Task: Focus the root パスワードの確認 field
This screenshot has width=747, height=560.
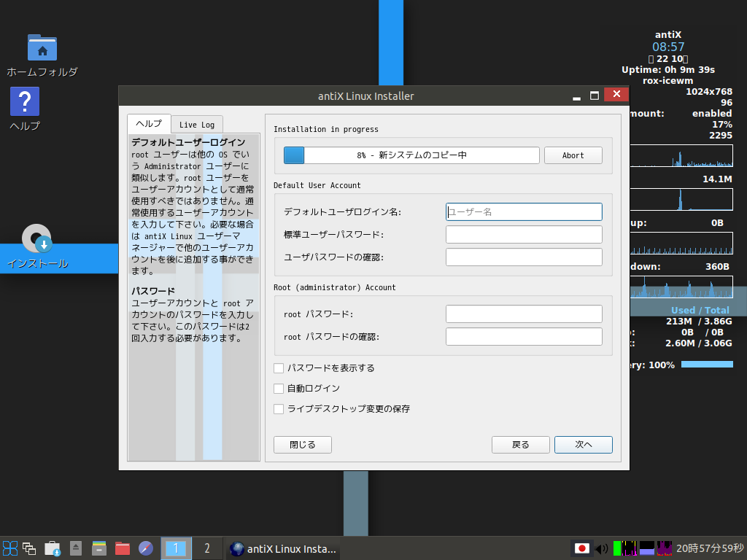Action: pyautogui.click(x=524, y=337)
